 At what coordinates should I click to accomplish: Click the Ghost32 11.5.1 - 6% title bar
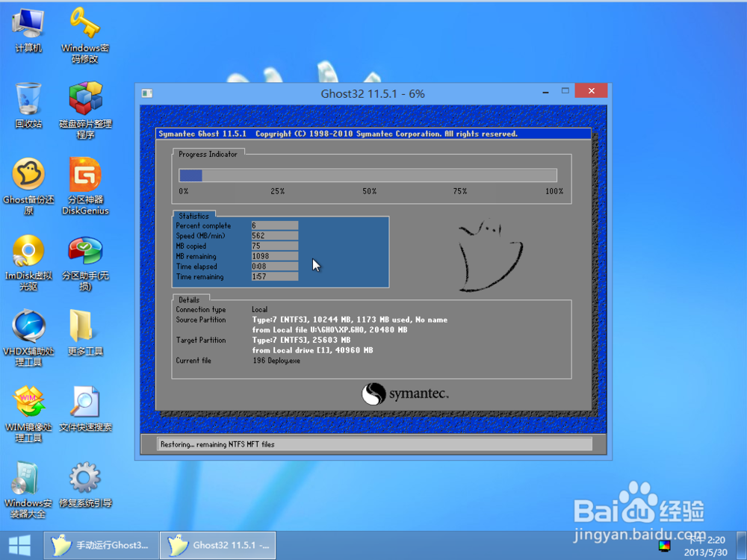(373, 94)
